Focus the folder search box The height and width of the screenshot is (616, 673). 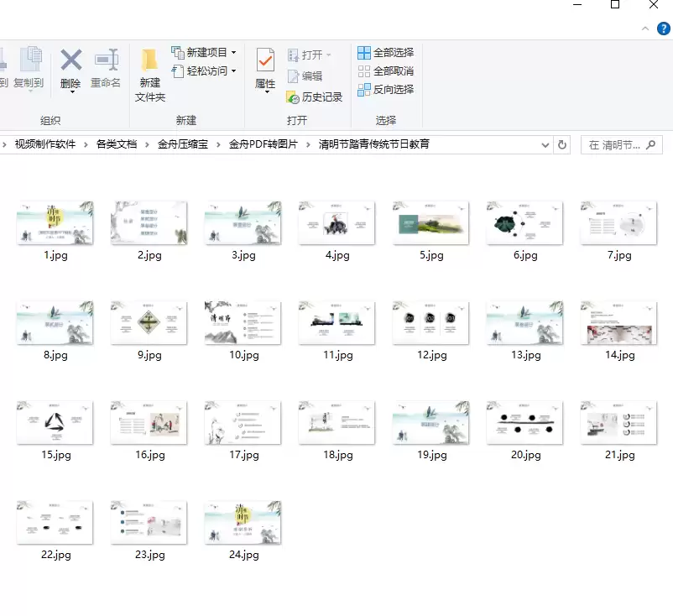621,145
